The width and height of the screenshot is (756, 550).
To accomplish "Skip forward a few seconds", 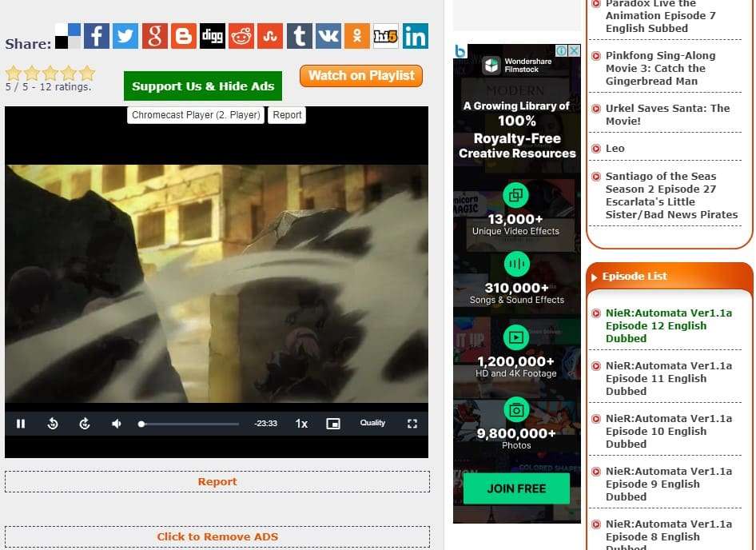I will pyautogui.click(x=85, y=424).
